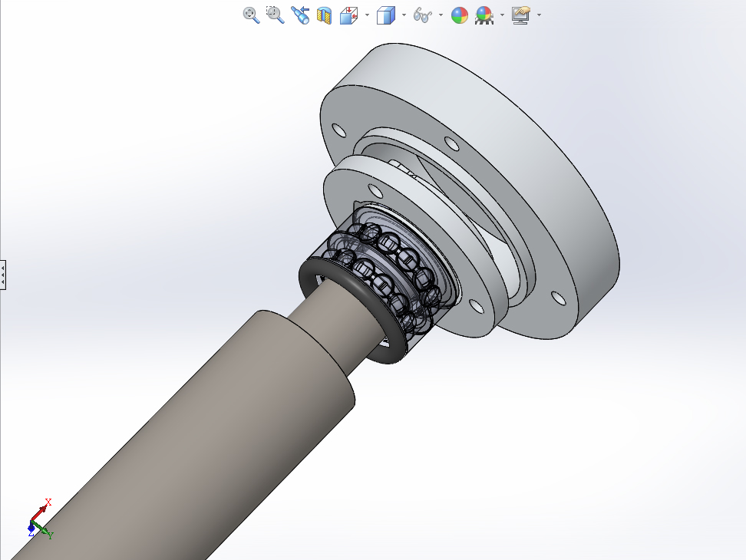The width and height of the screenshot is (746, 560).
Task: Expand the Apply Scene dropdown arrow
Action: pyautogui.click(x=503, y=15)
